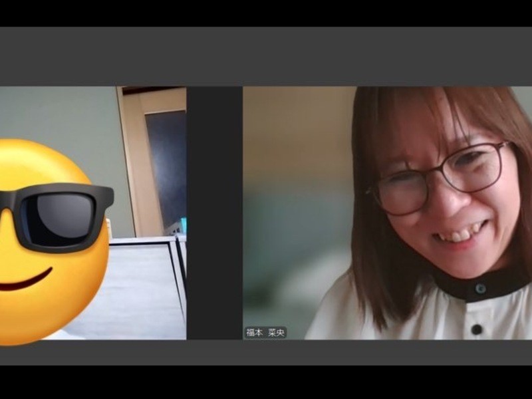Click the button on the black collar
The height and width of the screenshot is (399, 532).
[479, 288]
